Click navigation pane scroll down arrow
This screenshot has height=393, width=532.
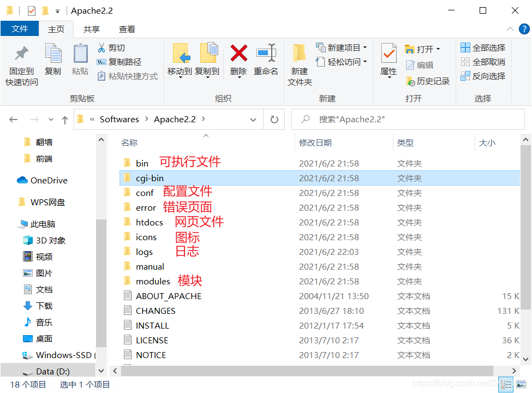coord(101,371)
